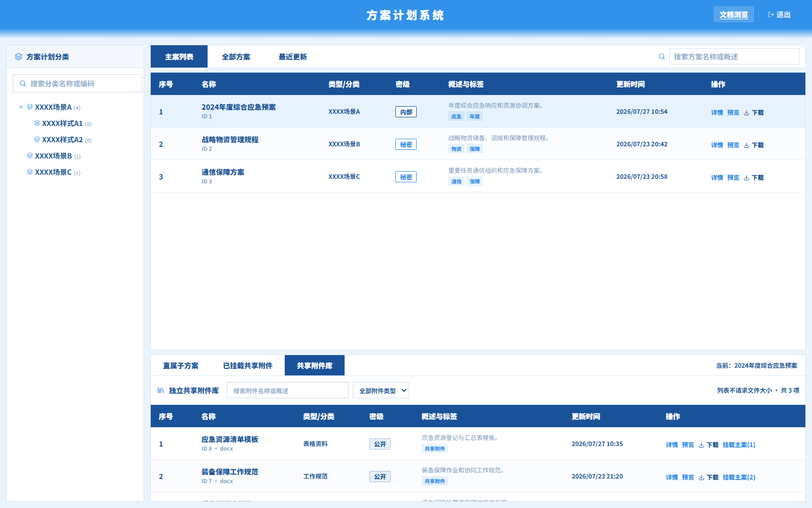Screen dimensions: 812x508
Task: Click 预览 for 装备保障工作规范
Action: click(x=688, y=478)
